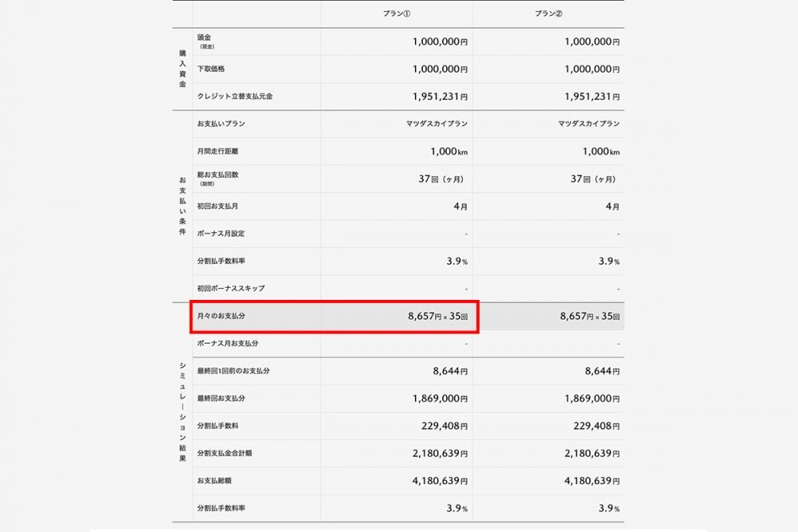Select マツダスカイプラン under プラン①

[x=437, y=124]
